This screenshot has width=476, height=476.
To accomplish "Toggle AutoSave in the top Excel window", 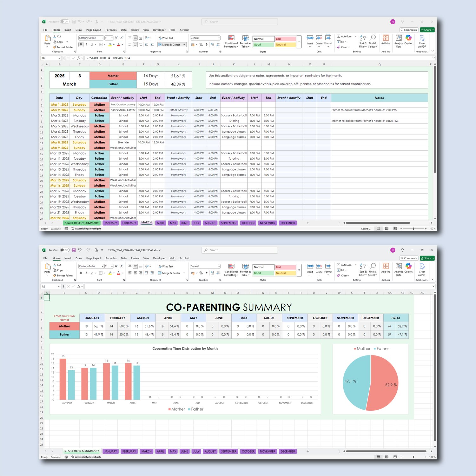I will click(65, 22).
